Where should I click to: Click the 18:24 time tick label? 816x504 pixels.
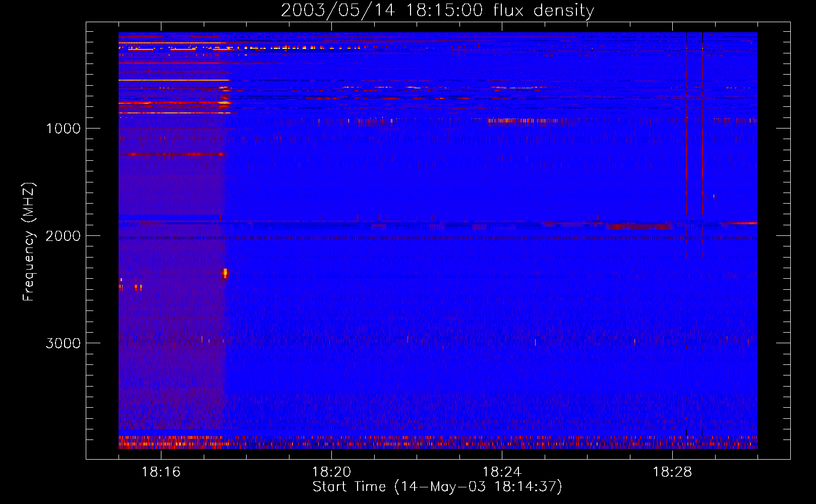502,472
